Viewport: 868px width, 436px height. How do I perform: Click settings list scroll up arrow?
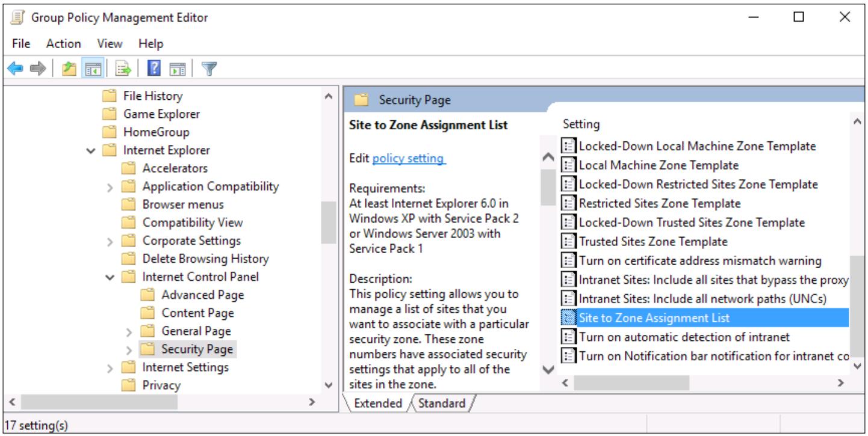pos(857,122)
